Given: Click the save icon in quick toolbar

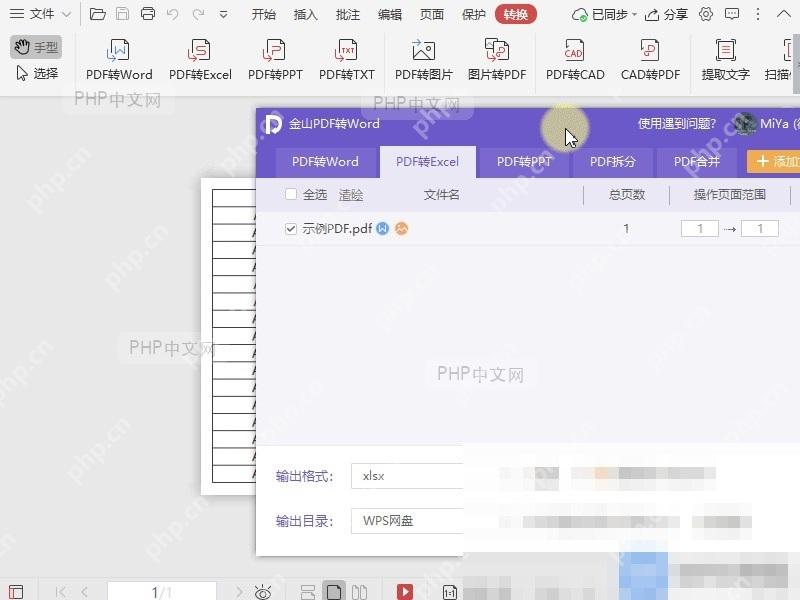Looking at the screenshot, I should click(x=122, y=14).
